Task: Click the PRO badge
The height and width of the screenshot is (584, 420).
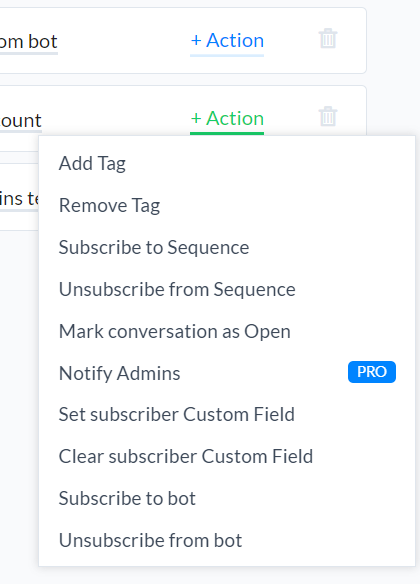Action: pyautogui.click(x=372, y=372)
